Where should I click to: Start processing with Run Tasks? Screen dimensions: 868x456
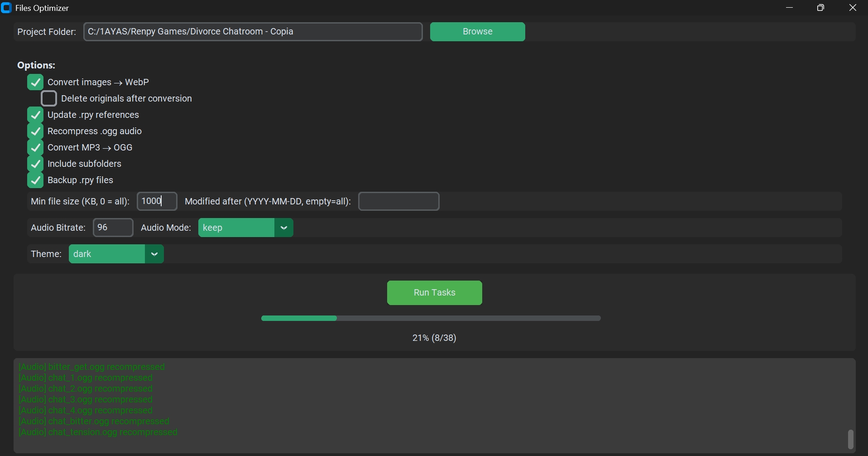coord(434,293)
